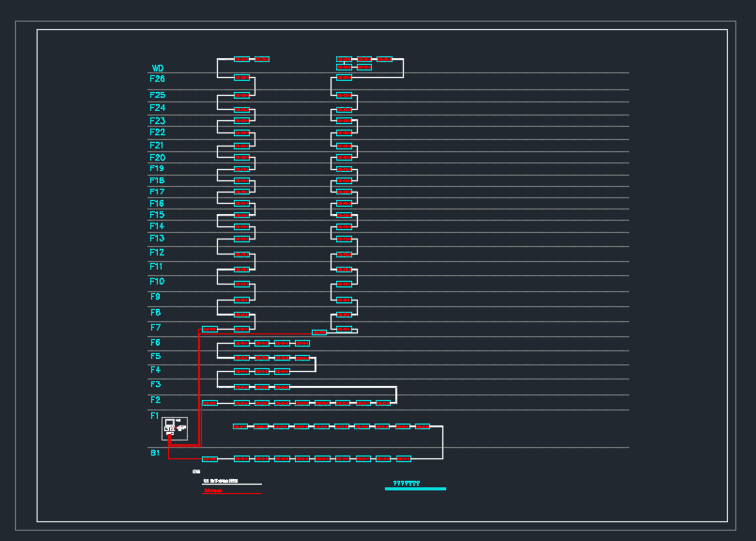Viewport: 756px width, 541px height.
Task: Click the F22 floor label
Action: [157, 132]
